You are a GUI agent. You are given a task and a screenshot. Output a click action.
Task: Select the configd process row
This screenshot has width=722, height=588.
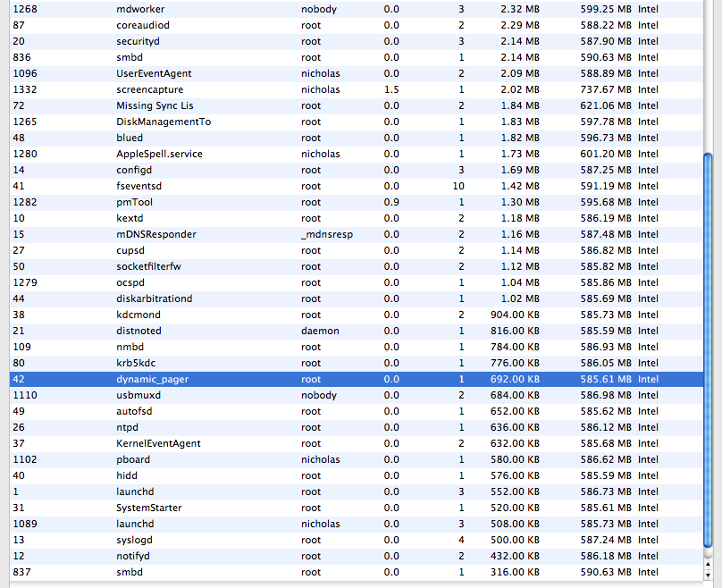point(357,171)
